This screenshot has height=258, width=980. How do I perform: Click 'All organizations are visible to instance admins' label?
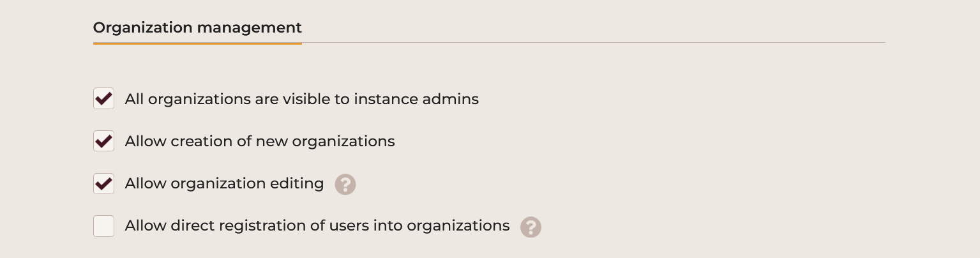(x=301, y=100)
